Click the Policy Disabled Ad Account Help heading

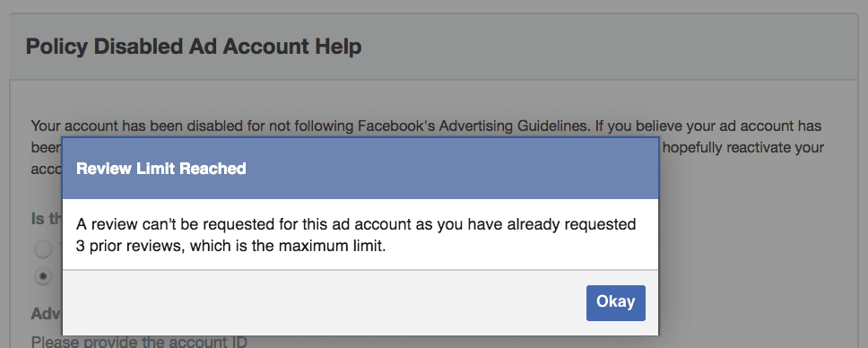(x=194, y=47)
